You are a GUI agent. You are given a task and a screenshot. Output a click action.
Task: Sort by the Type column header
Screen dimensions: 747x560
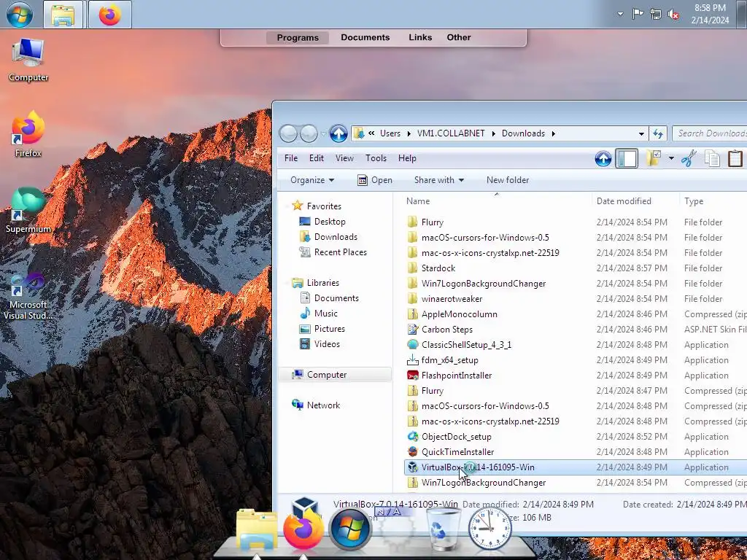(x=713, y=201)
